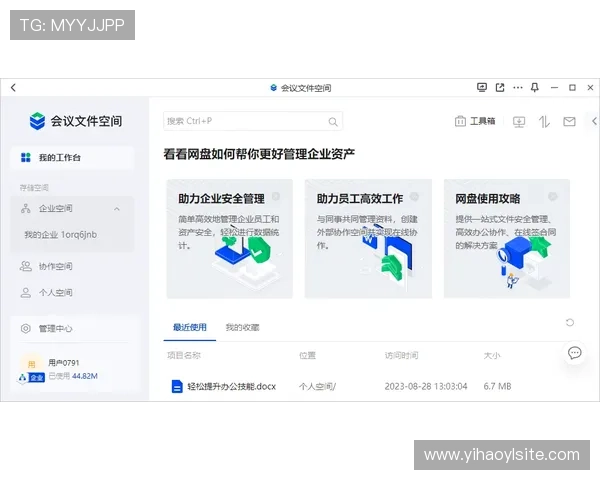The image size is (600, 480).
Task: Maximize the 会议文件空间 window
Action: (572, 88)
